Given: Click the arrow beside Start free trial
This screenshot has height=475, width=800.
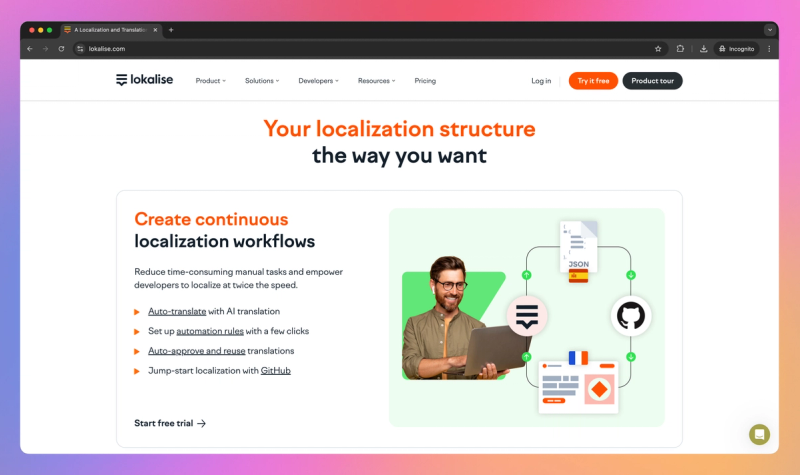Looking at the screenshot, I should click(202, 423).
